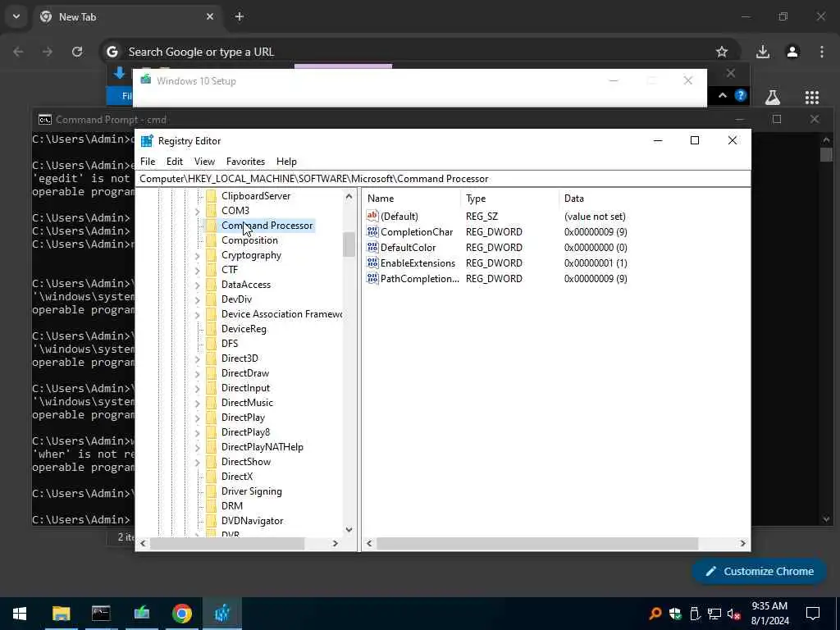Viewport: 840px width, 630px height.
Task: Select the DirectInput key
Action: 245,388
